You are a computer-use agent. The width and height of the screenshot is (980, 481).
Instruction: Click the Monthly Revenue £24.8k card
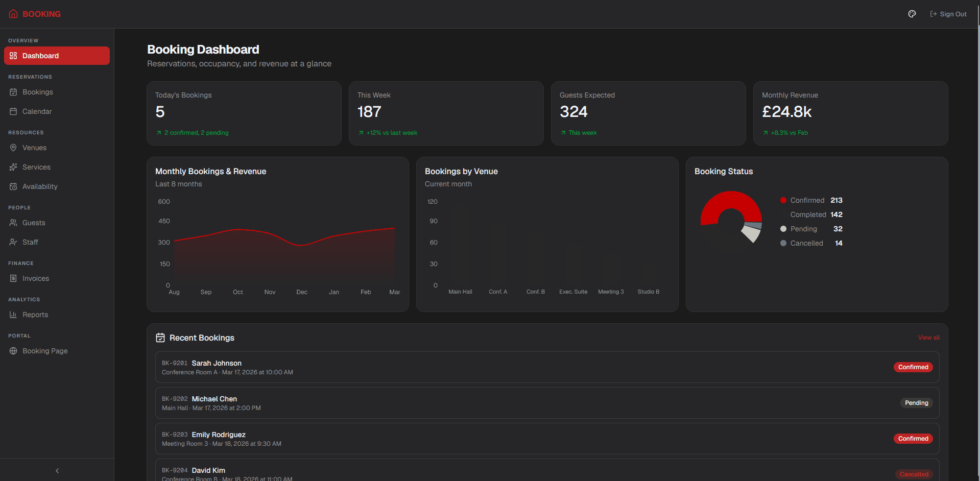tap(851, 113)
